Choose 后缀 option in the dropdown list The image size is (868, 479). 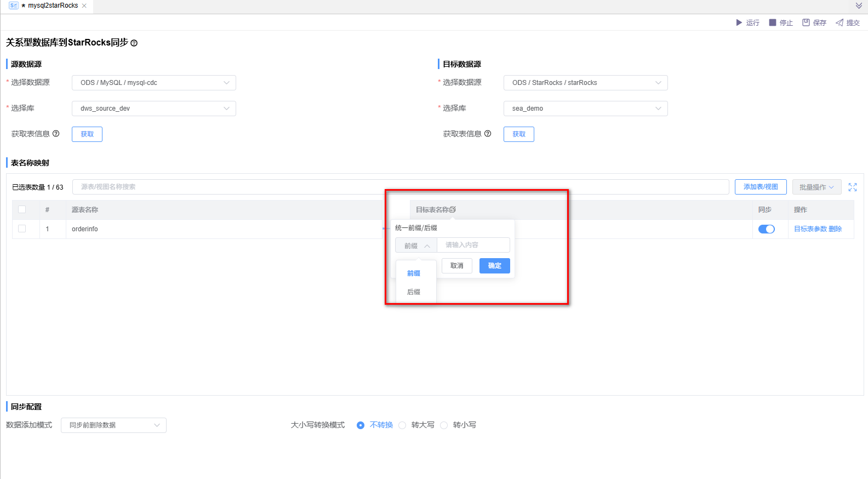tap(414, 292)
